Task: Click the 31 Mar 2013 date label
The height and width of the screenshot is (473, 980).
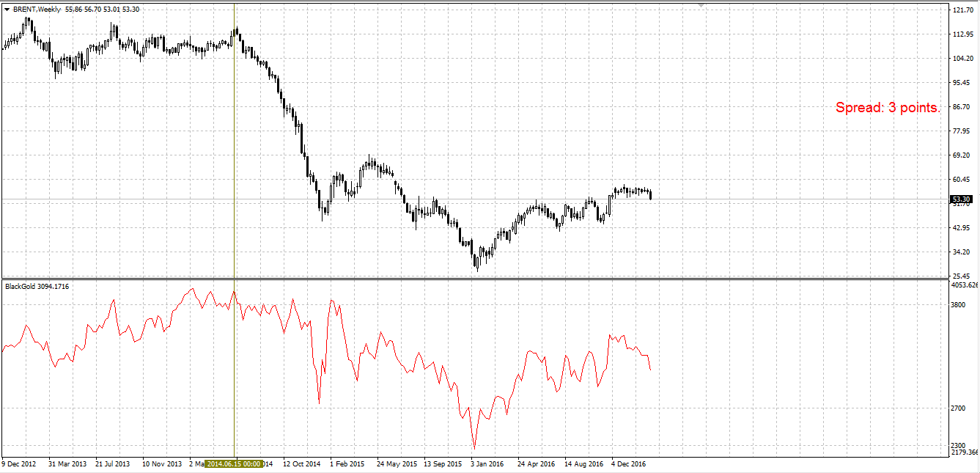Action: [67, 464]
